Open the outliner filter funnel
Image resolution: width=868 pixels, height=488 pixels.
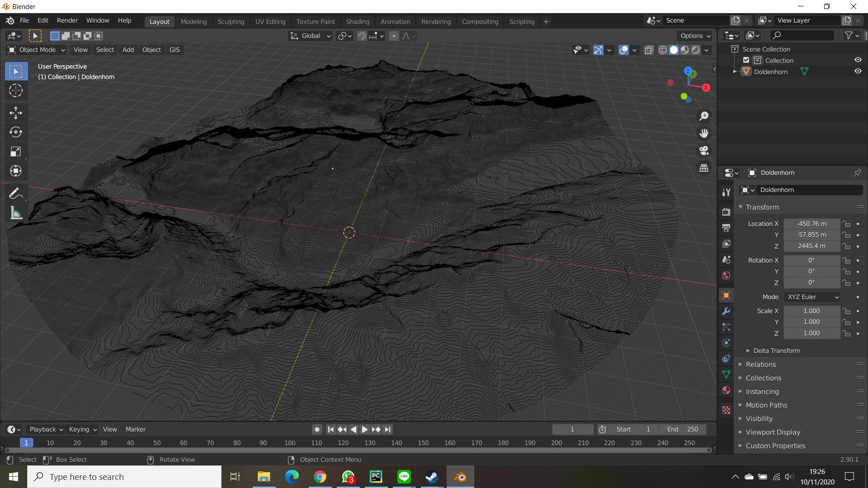coord(851,35)
